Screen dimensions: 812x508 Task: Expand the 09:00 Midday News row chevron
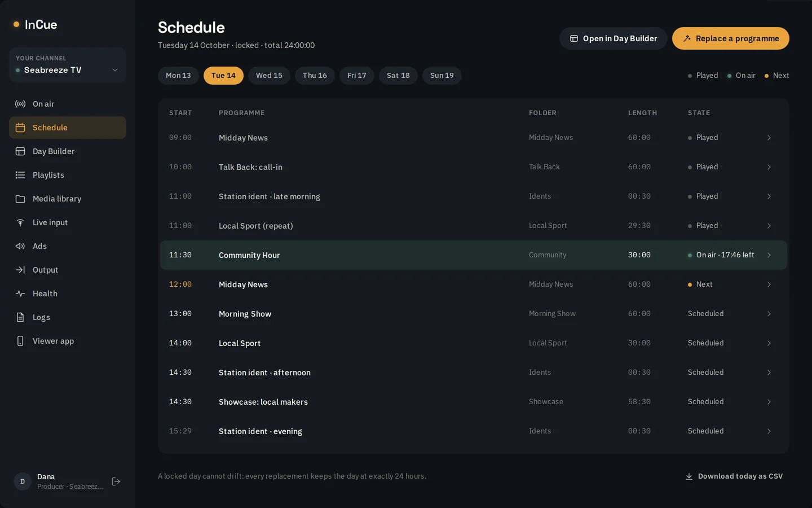tap(769, 138)
